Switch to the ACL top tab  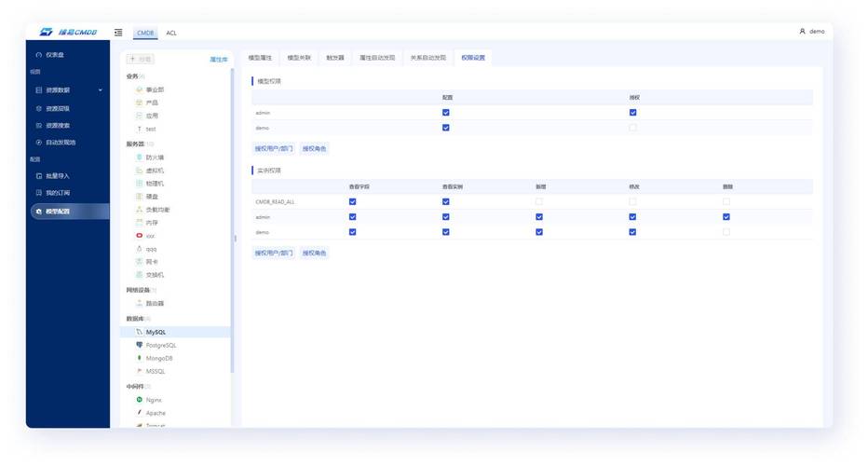(171, 33)
